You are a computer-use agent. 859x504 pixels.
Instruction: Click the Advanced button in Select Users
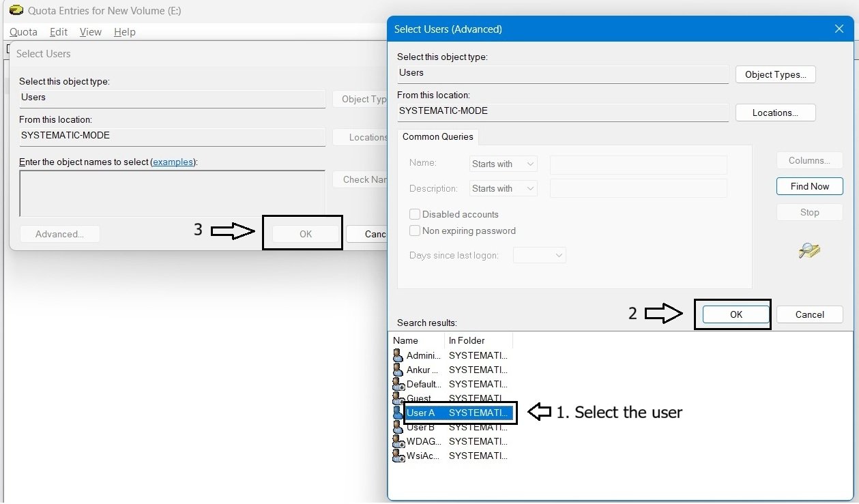coord(60,234)
